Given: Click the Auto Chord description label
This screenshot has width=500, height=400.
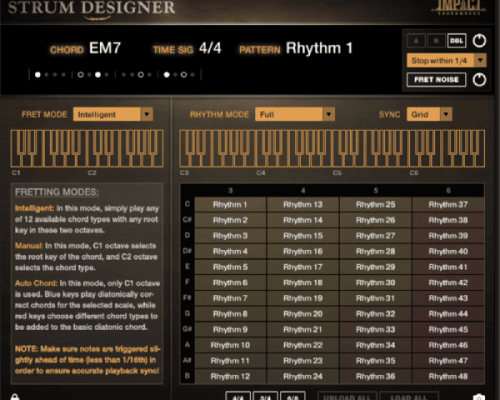Looking at the screenshot, I should (36, 283).
